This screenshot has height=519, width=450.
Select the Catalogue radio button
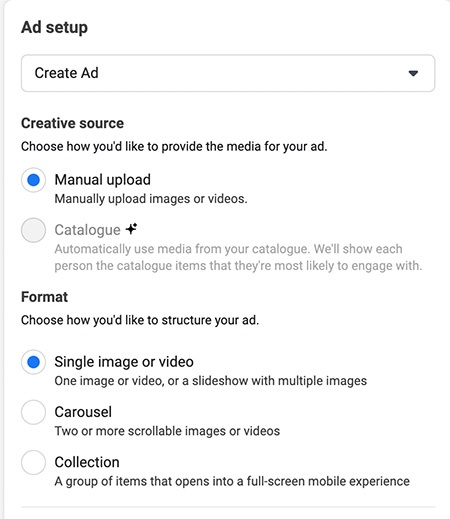[x=33, y=230]
